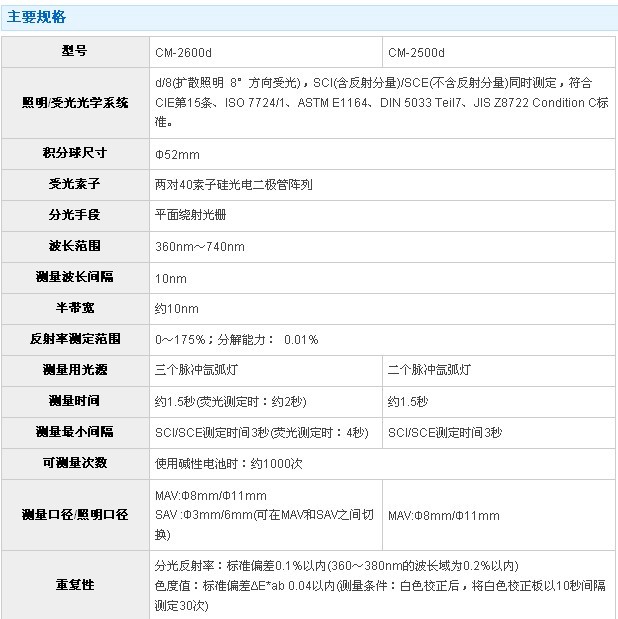Click the Φ52mm value cell
The height and width of the screenshot is (619, 618).
(x=178, y=155)
